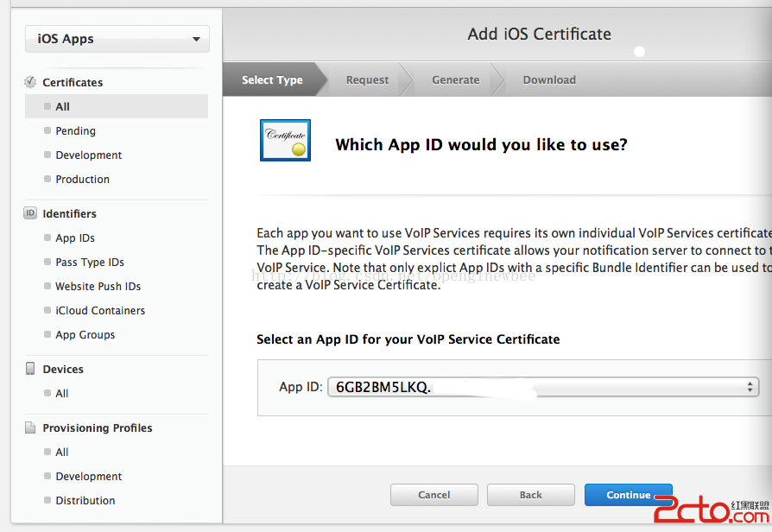Go to the Select Type step

[272, 79]
